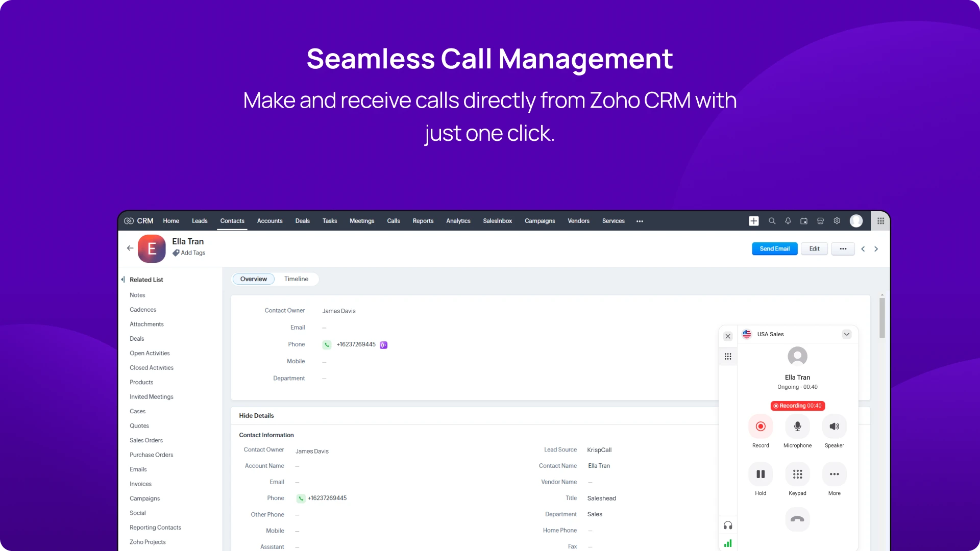Click the green call icon beside Phone in overview
The height and width of the screenshot is (551, 980).
point(327,345)
